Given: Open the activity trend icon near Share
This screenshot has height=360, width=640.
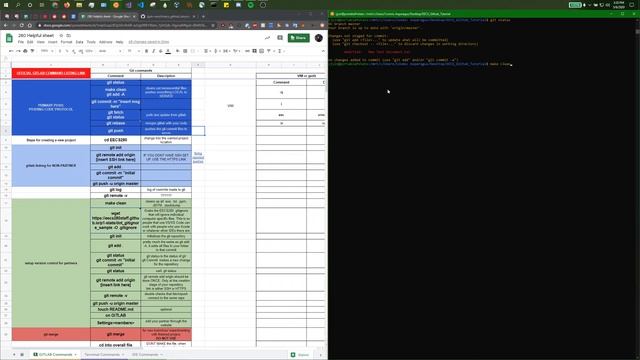Looking at the screenshot, I should (267, 38).
